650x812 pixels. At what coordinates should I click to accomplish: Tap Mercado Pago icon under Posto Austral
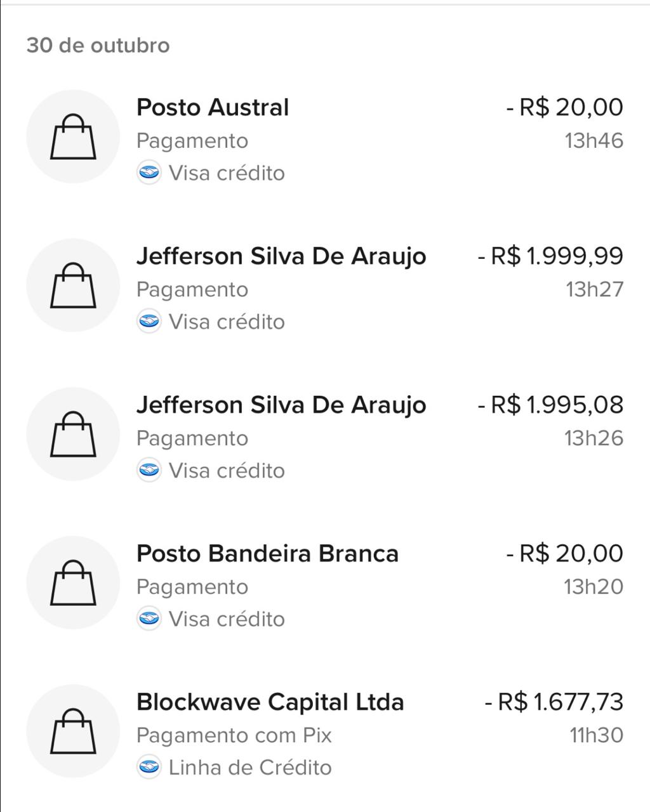point(149,173)
